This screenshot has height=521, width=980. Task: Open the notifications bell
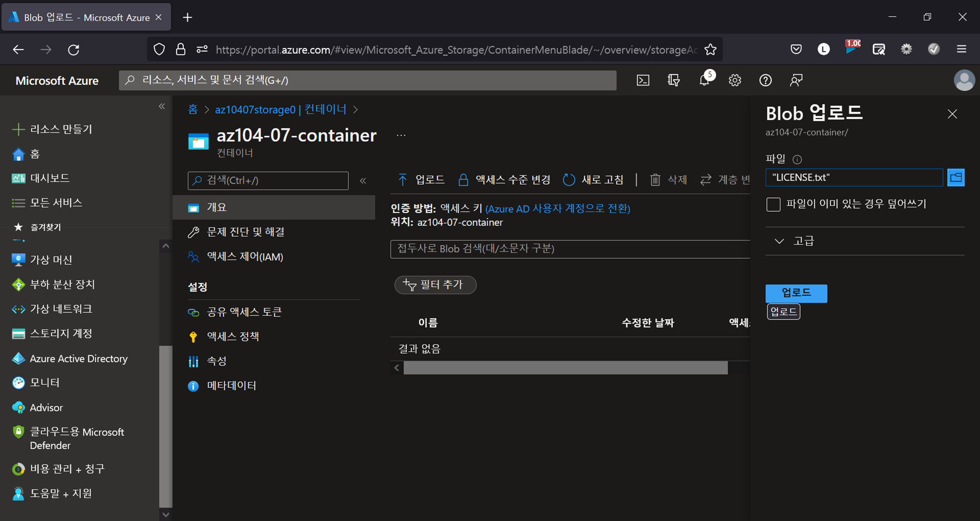(705, 80)
